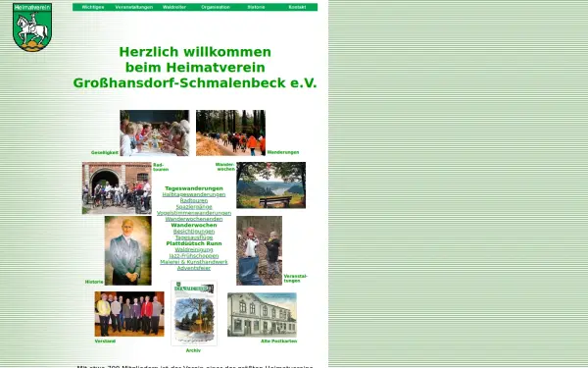Click the Vorstand label under group photo

pos(105,342)
